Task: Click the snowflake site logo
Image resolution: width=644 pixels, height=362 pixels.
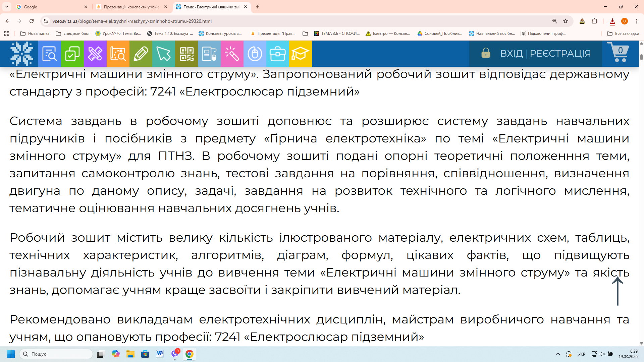Action: 22,54
